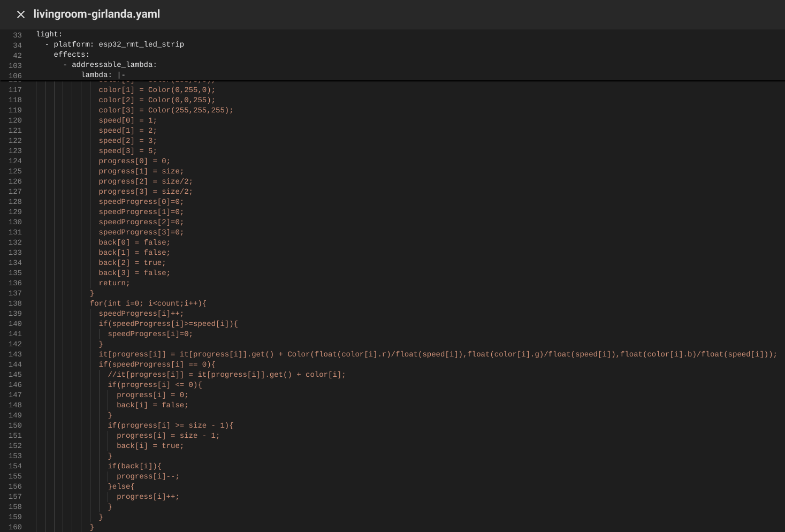Click the 'for(int i=0; i<count;i++){' line

[x=148, y=303]
